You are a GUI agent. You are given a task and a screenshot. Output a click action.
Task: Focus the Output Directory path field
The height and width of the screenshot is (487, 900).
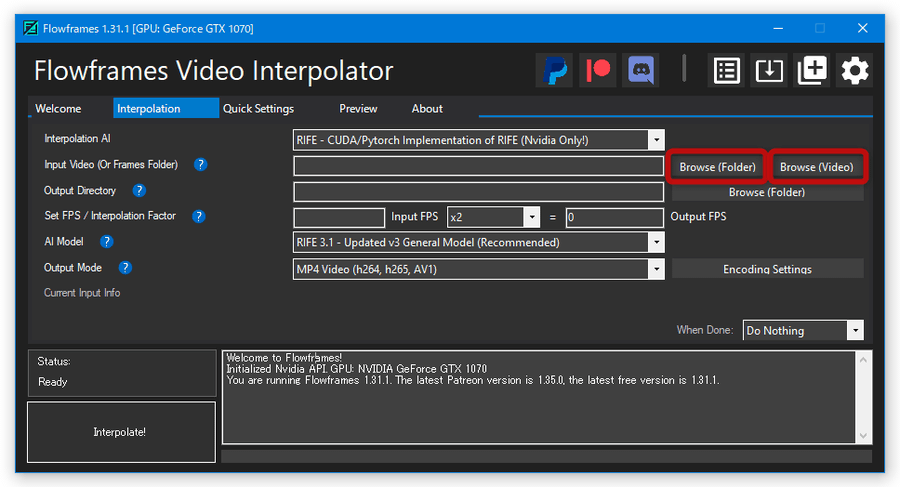pos(478,192)
